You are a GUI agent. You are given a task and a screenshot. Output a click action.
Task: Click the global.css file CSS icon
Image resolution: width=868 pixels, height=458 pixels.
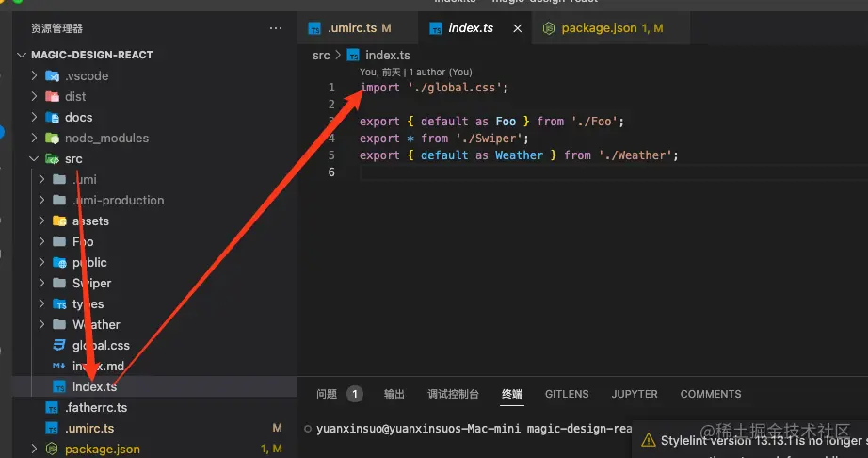click(59, 345)
